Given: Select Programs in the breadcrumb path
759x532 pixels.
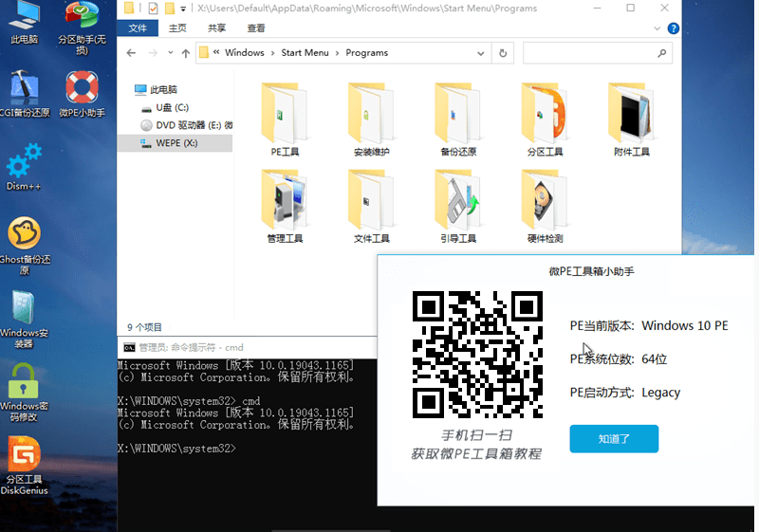Looking at the screenshot, I should coord(366,53).
